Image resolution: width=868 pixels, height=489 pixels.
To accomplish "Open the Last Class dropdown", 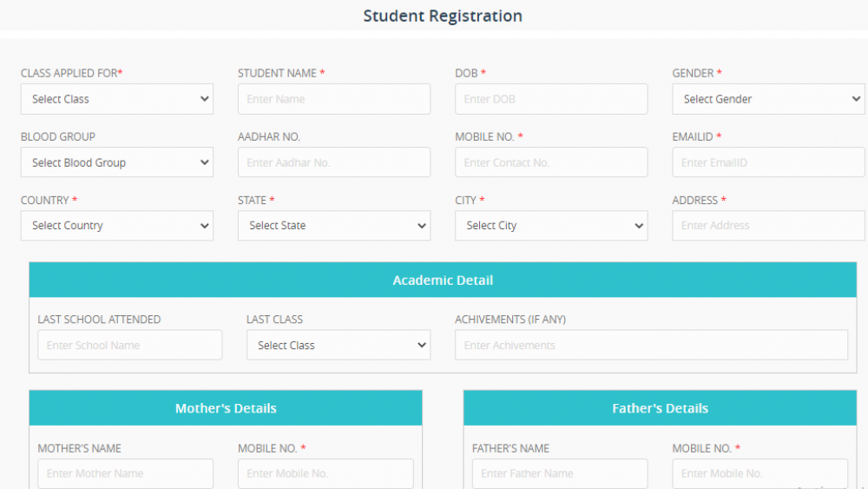I will point(338,345).
